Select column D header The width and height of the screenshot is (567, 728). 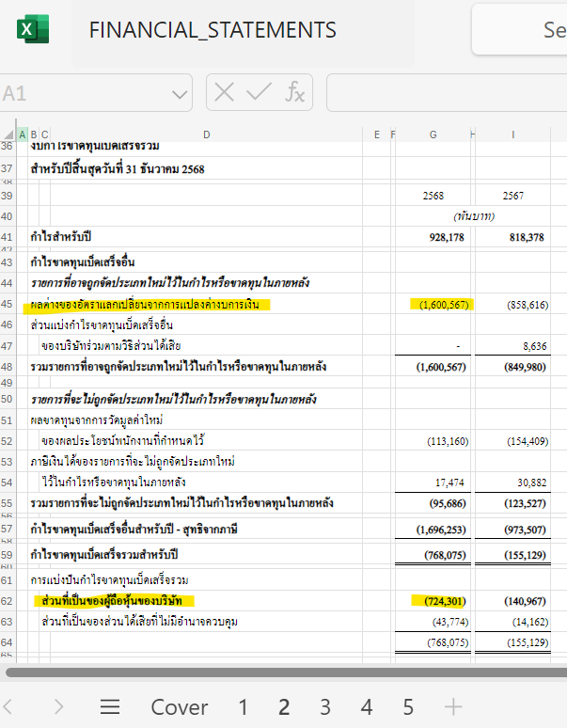click(207, 135)
